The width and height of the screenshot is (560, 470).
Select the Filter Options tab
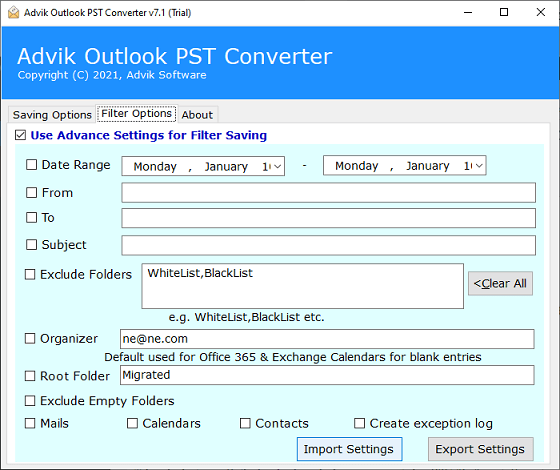pos(136,114)
